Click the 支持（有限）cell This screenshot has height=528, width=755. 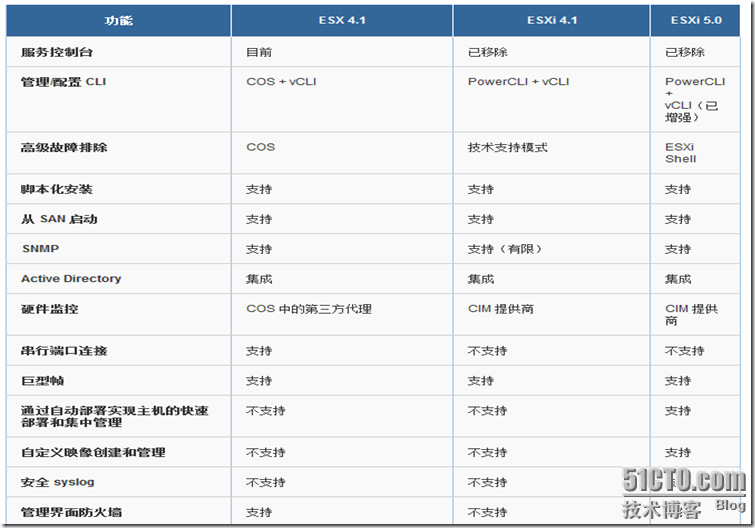pyautogui.click(x=506, y=249)
